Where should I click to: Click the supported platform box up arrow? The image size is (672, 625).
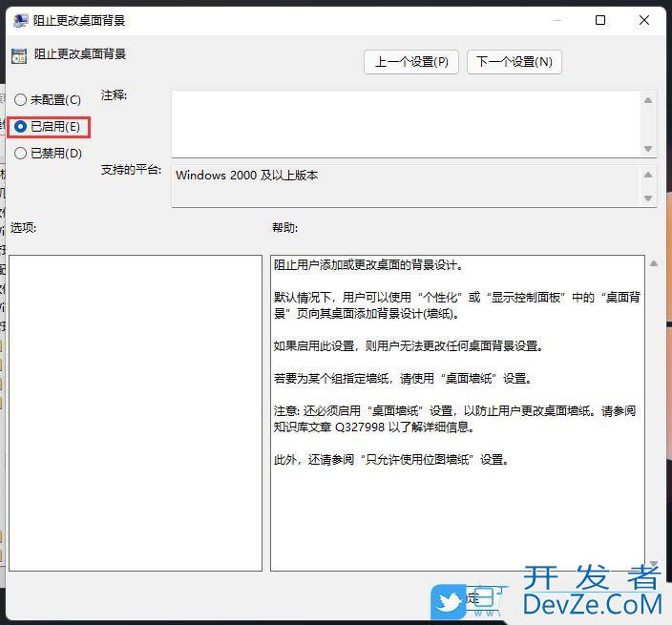click(648, 175)
